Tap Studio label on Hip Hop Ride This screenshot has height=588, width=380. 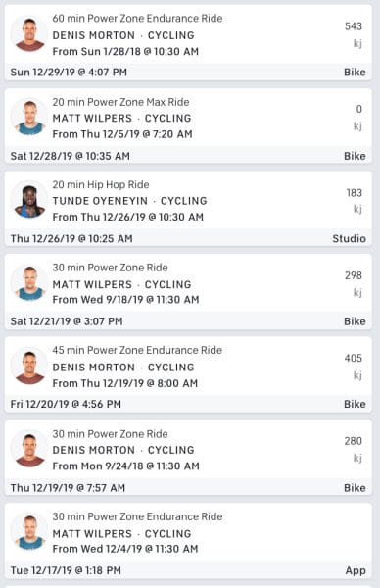coord(349,238)
